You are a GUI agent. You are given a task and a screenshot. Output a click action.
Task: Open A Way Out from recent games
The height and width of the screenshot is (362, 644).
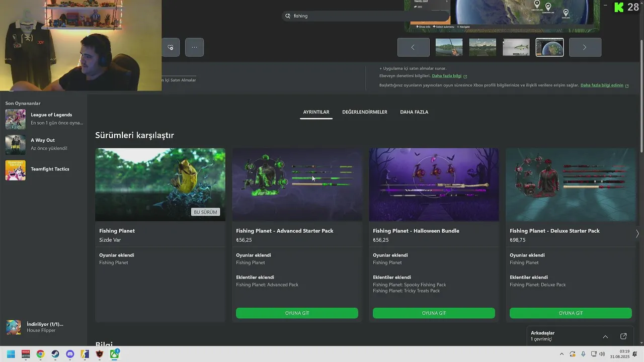pos(44,144)
